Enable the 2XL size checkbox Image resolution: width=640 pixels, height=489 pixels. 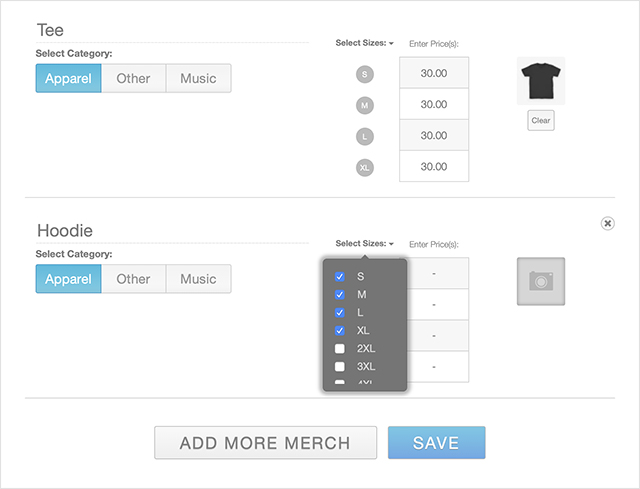340,348
